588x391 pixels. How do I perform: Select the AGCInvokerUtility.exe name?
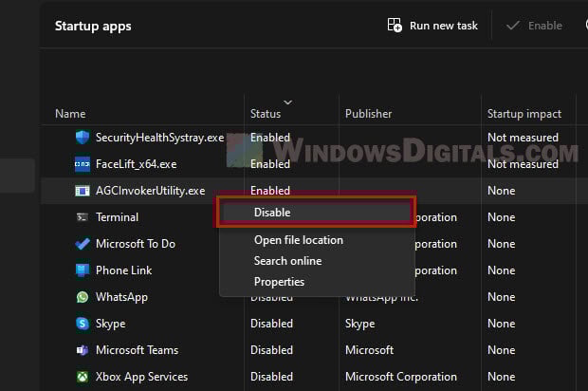(x=151, y=191)
